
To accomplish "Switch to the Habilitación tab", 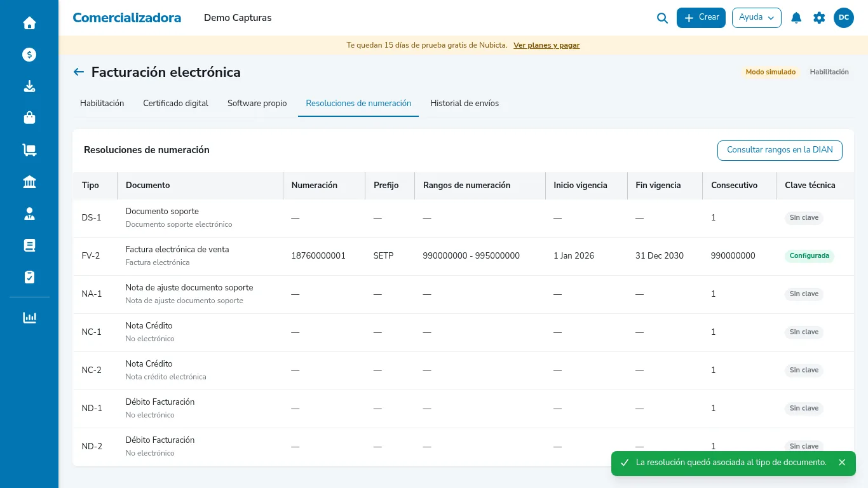I will point(102,104).
